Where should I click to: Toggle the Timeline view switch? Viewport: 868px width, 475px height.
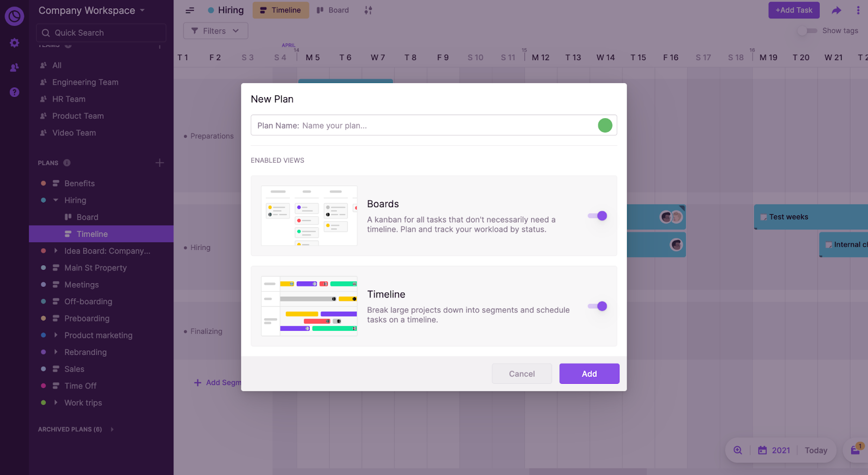click(x=597, y=306)
